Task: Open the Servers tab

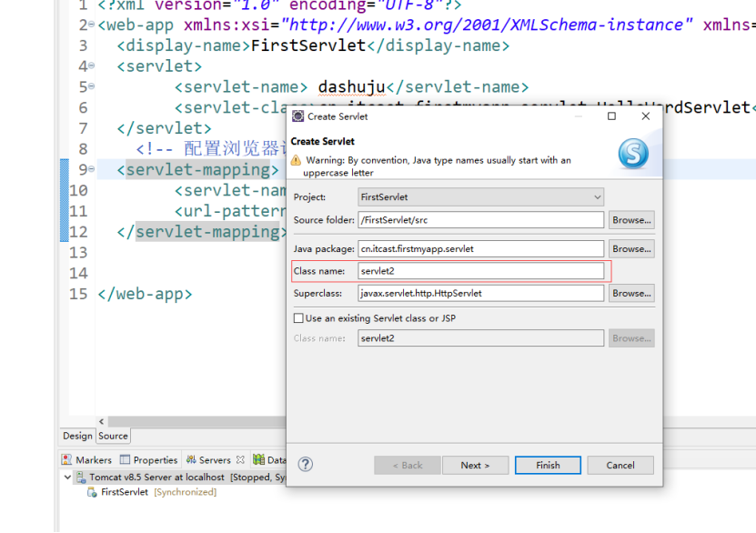Action: 215,459
